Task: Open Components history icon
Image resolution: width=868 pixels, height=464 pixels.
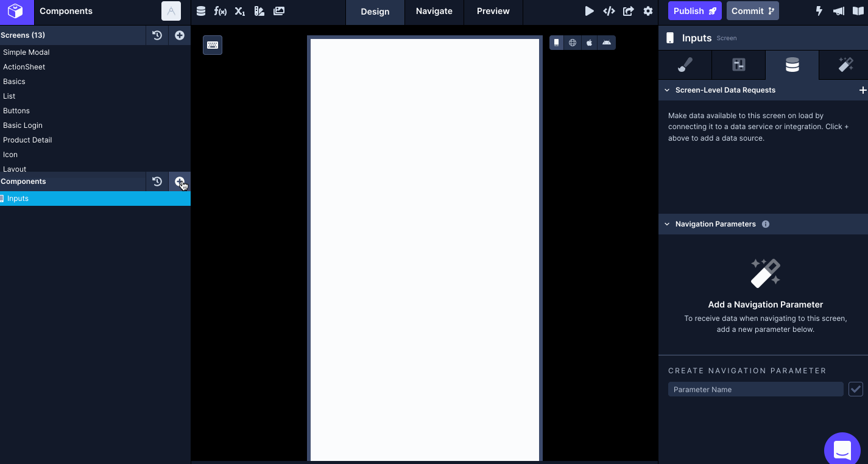Action: (157, 181)
